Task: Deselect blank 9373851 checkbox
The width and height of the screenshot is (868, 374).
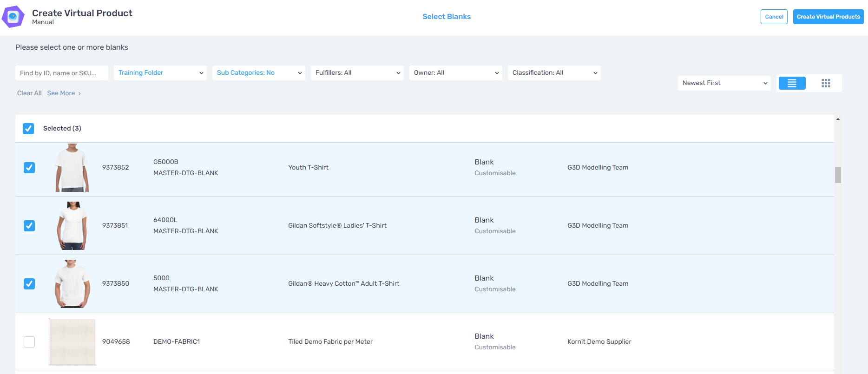Action: click(29, 226)
